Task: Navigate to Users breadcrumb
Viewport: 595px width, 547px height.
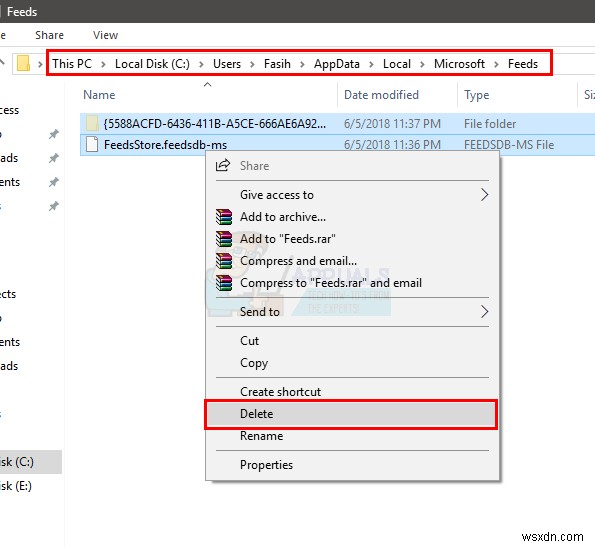Action: point(227,64)
